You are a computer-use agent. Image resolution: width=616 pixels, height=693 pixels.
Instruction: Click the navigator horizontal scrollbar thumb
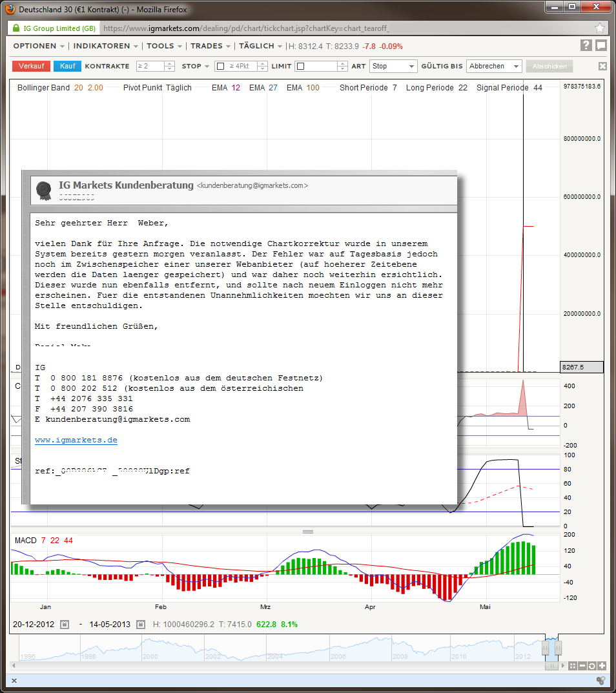[551, 666]
